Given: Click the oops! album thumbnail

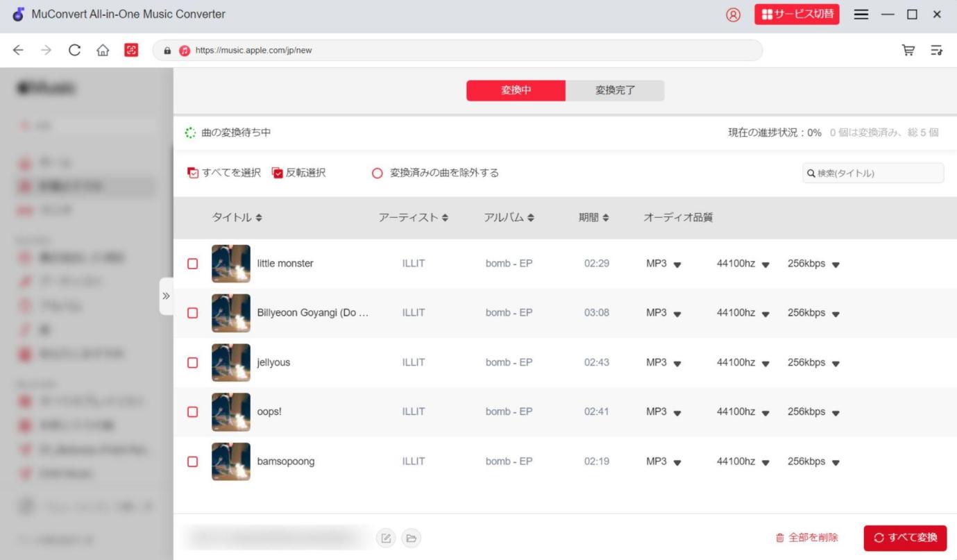Looking at the screenshot, I should tap(231, 411).
